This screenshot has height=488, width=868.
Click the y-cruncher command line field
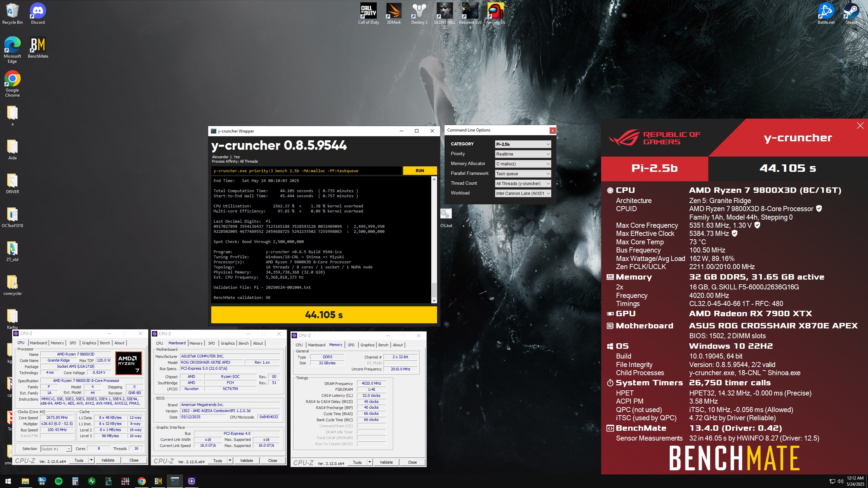(307, 171)
